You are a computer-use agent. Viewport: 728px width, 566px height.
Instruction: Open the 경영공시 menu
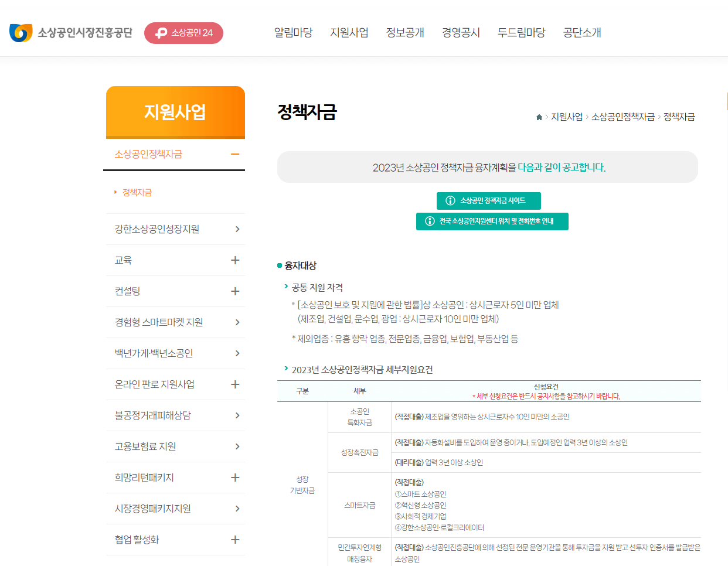pyautogui.click(x=461, y=32)
